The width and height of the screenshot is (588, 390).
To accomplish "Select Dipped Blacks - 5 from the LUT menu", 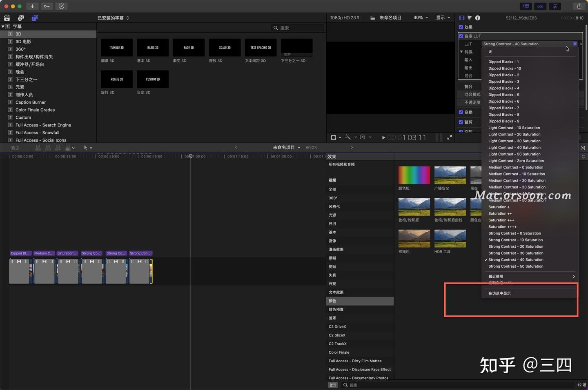I will point(504,95).
